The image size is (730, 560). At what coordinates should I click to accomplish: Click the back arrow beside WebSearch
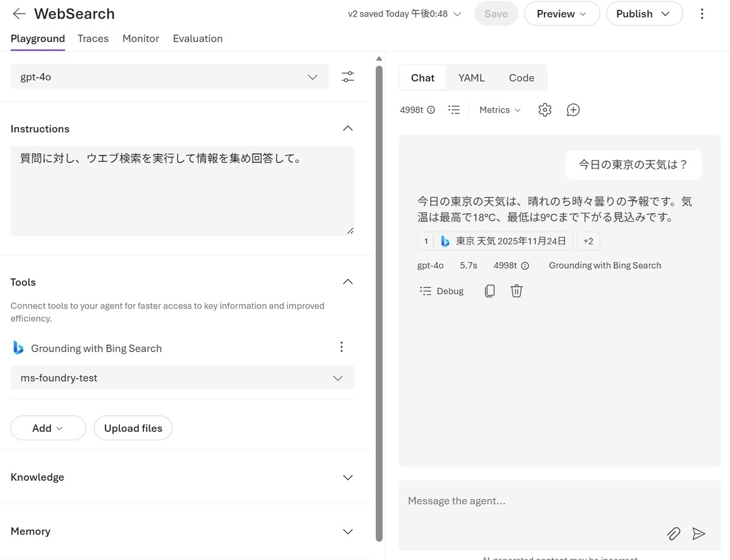point(19,13)
